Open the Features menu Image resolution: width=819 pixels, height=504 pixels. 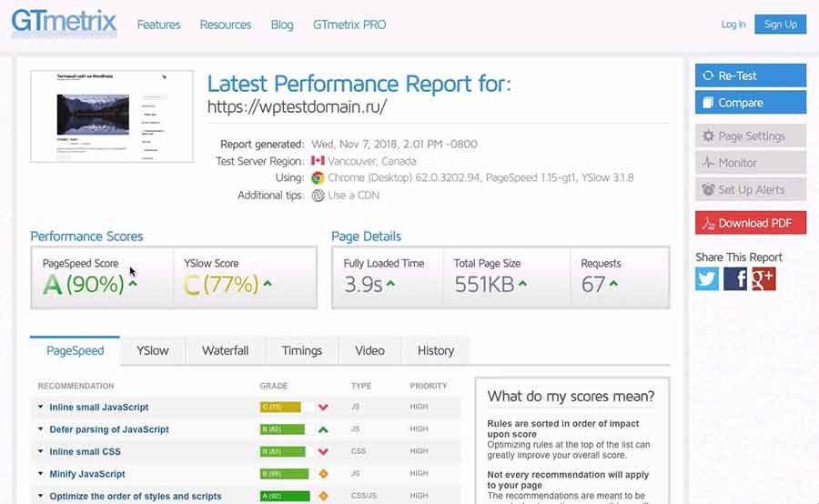(x=158, y=25)
